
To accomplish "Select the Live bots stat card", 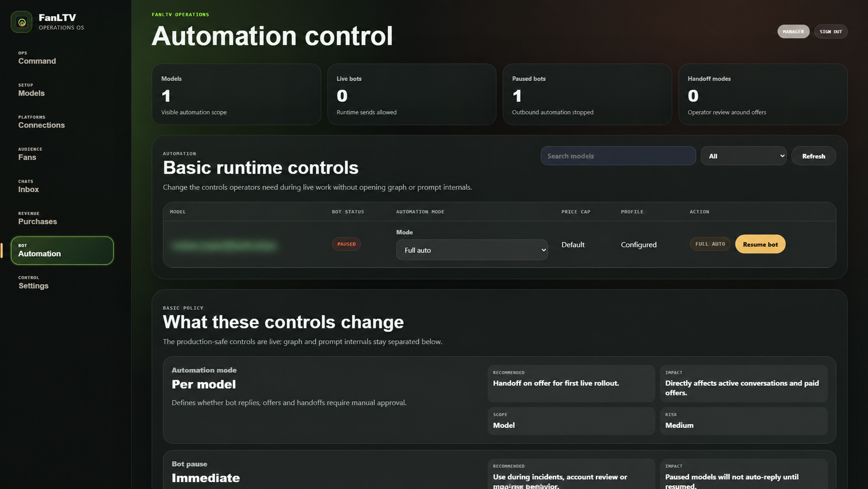I will click(x=412, y=94).
